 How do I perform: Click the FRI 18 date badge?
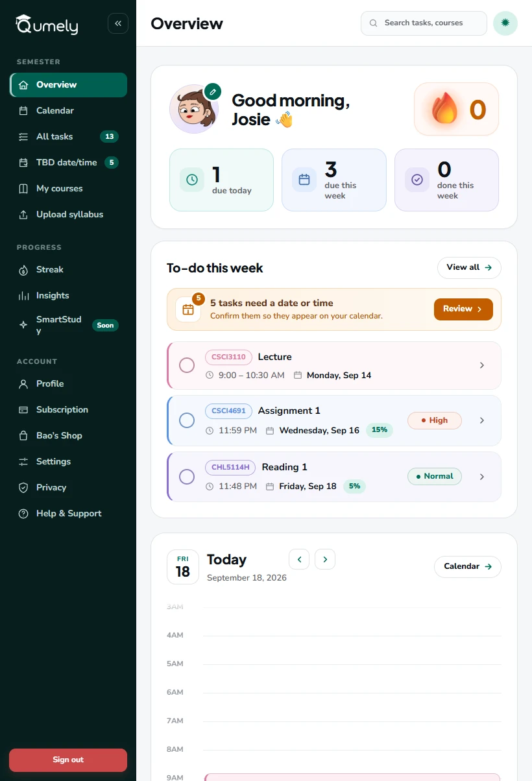(x=183, y=567)
